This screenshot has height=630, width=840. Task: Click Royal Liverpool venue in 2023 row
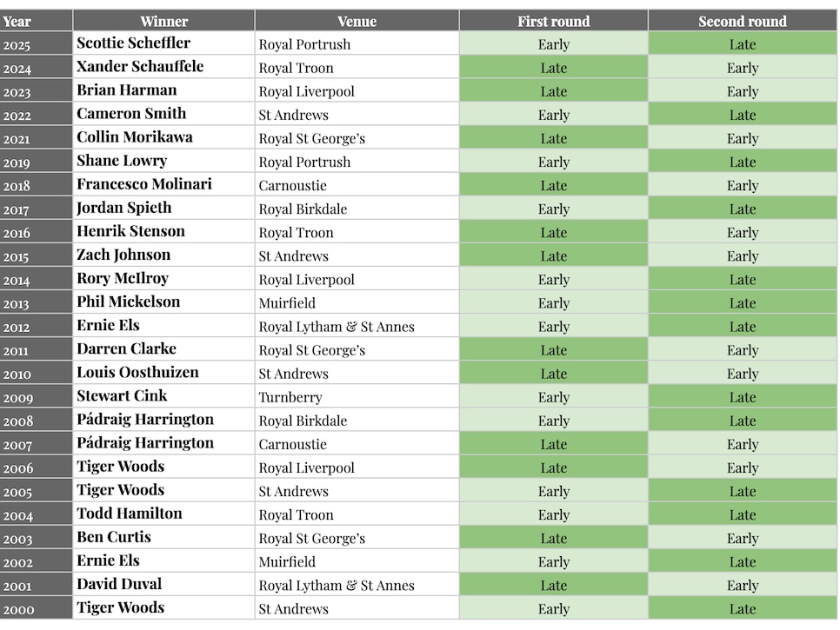357,90
